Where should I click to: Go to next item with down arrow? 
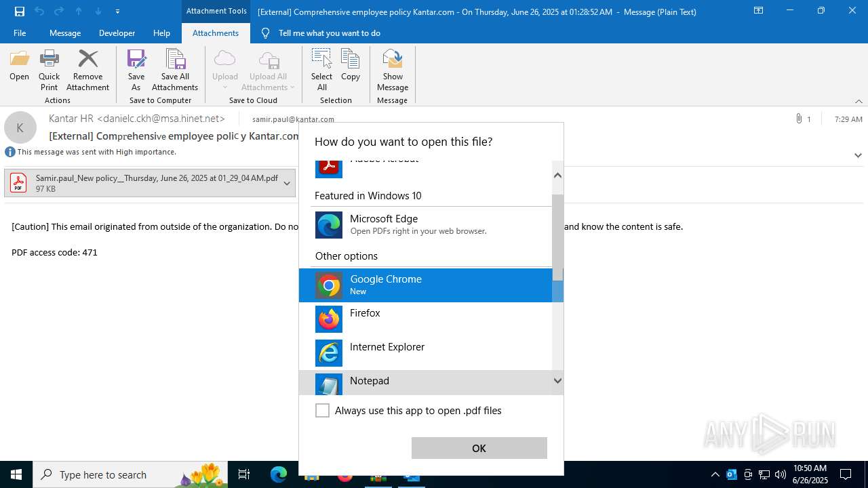coord(98,11)
